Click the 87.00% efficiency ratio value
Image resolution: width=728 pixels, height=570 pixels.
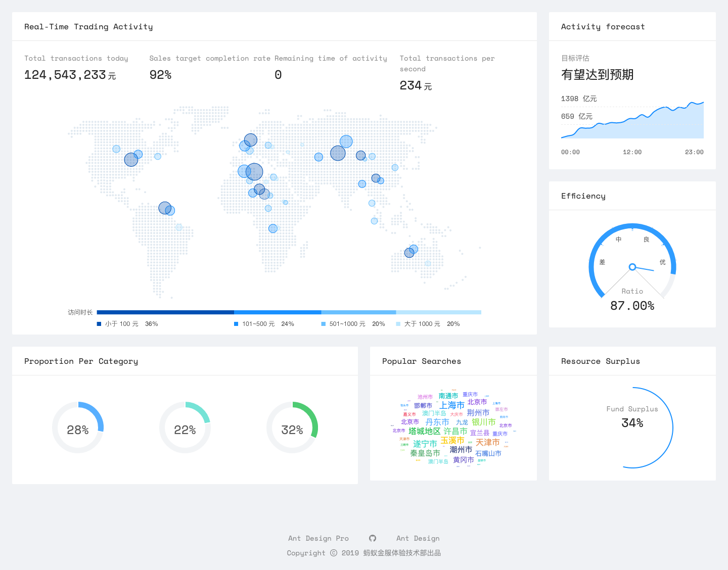click(632, 306)
